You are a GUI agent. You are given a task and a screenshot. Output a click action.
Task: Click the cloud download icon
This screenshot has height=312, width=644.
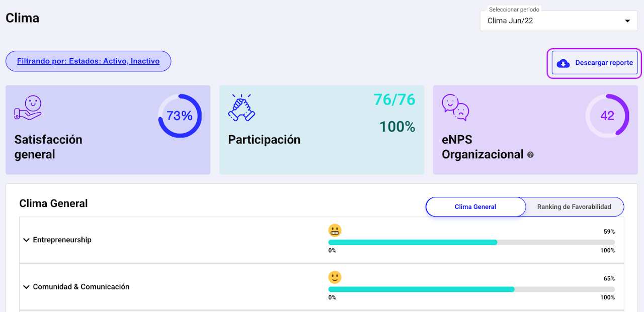tap(563, 63)
